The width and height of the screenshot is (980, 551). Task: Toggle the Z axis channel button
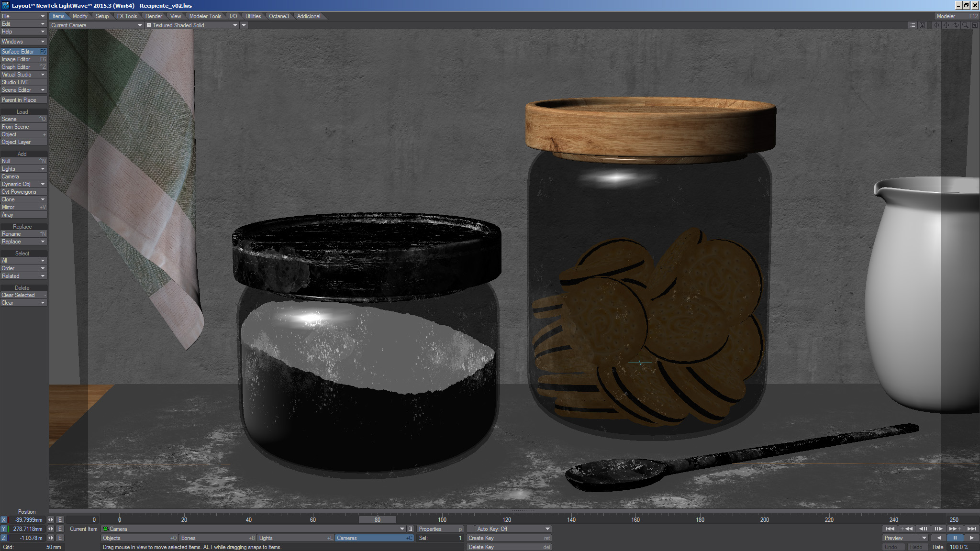(4, 538)
